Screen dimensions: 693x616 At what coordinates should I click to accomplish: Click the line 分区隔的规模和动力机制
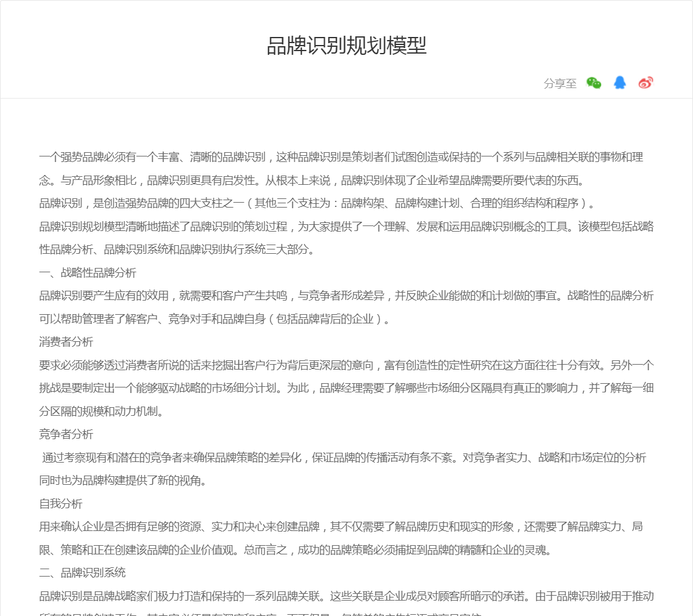[101, 411]
